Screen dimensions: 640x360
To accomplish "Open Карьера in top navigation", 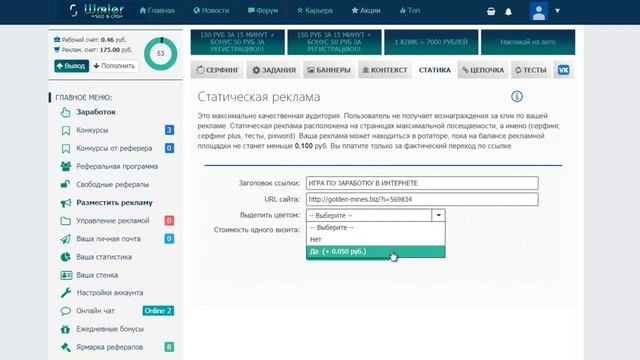I will pyautogui.click(x=315, y=11).
